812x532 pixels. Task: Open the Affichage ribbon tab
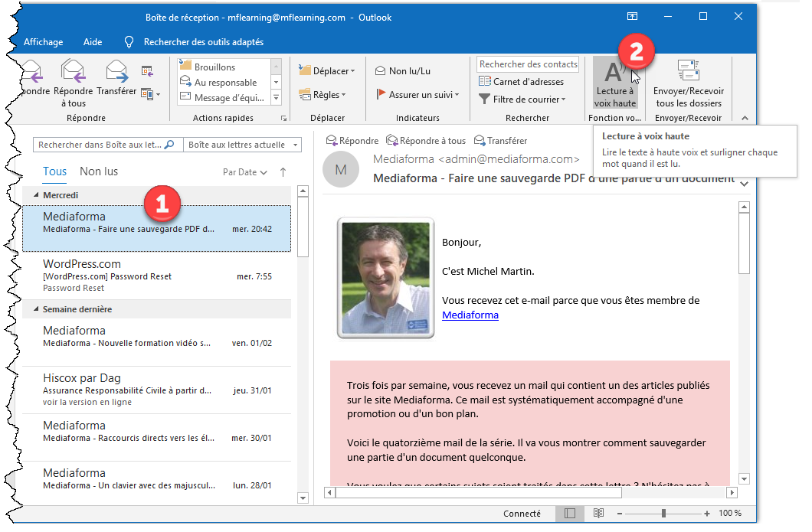tap(44, 42)
